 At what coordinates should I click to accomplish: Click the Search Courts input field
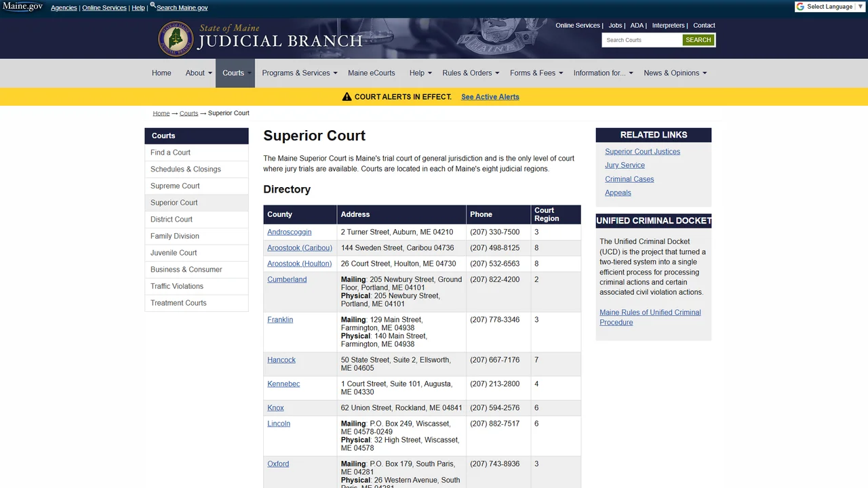pyautogui.click(x=642, y=40)
